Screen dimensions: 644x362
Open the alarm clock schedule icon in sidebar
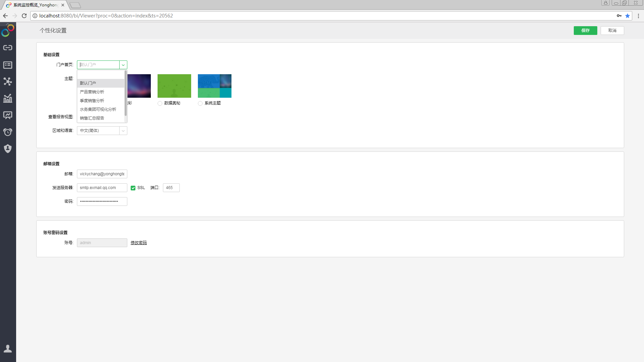8,132
